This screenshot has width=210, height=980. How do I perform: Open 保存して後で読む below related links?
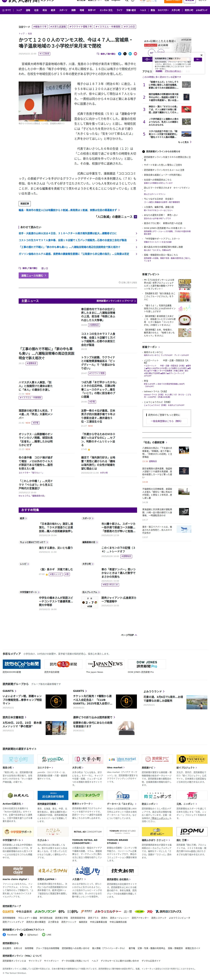point(28,268)
